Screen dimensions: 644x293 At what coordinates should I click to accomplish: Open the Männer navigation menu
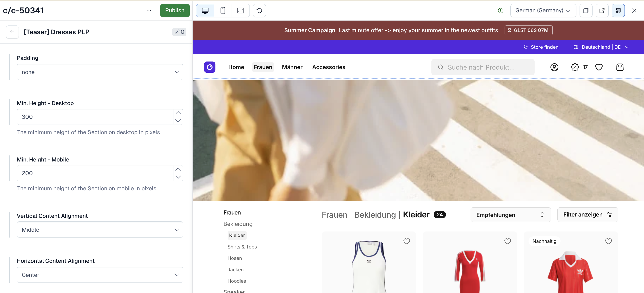292,67
